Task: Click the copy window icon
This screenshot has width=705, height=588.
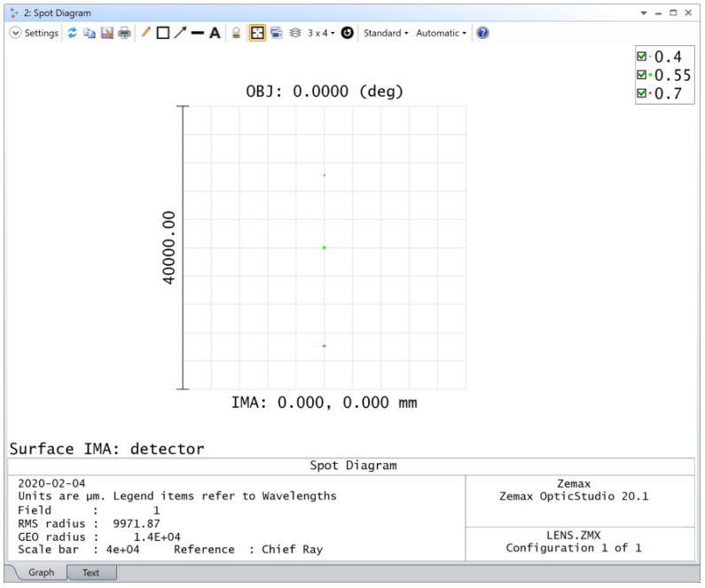Action: [x=90, y=33]
